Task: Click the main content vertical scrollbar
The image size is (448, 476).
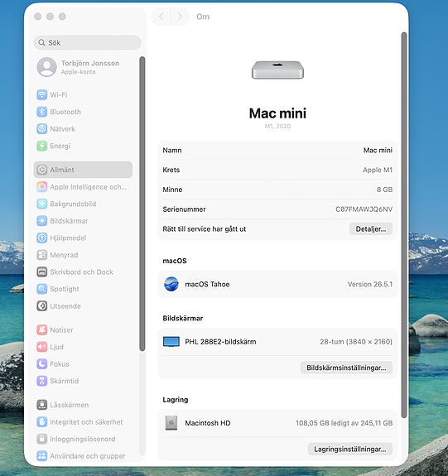Action: click(x=404, y=224)
